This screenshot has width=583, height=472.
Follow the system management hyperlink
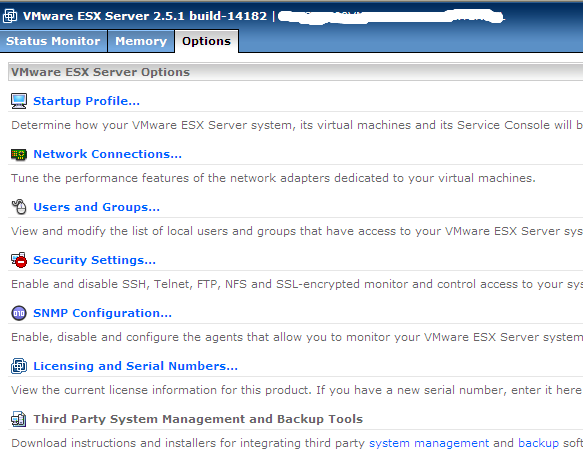(429, 443)
